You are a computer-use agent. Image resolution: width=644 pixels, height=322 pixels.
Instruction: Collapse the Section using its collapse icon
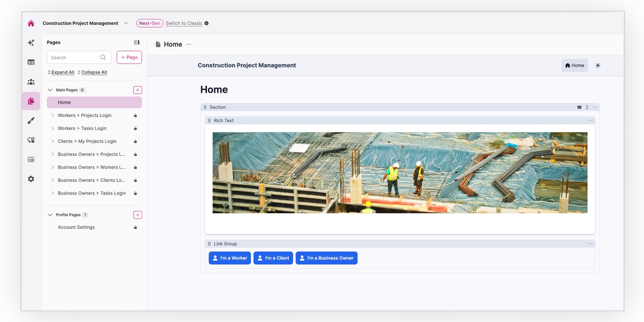587,107
